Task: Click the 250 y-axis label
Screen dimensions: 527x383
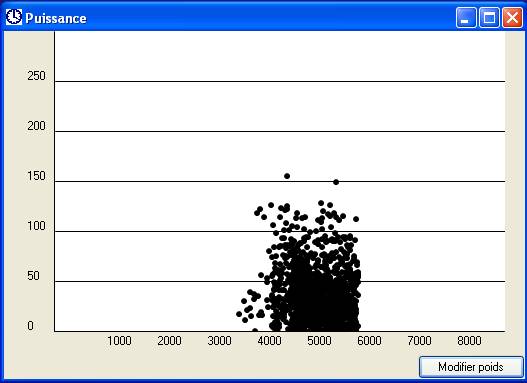Action: click(x=36, y=76)
